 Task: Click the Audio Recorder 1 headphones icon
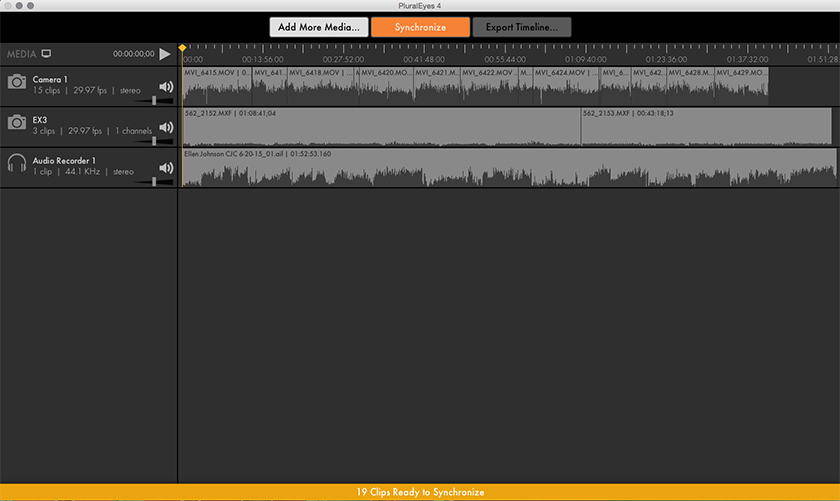point(16,163)
